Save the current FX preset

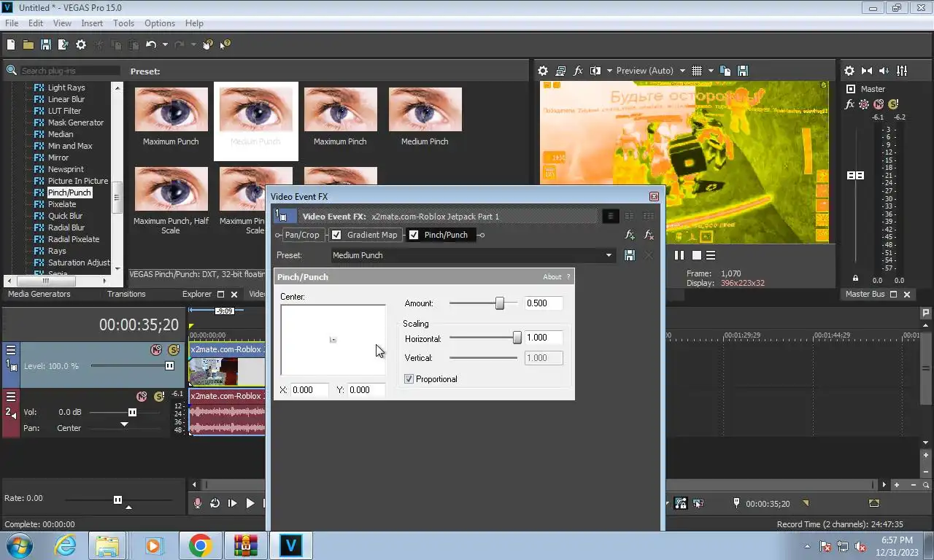click(x=630, y=255)
